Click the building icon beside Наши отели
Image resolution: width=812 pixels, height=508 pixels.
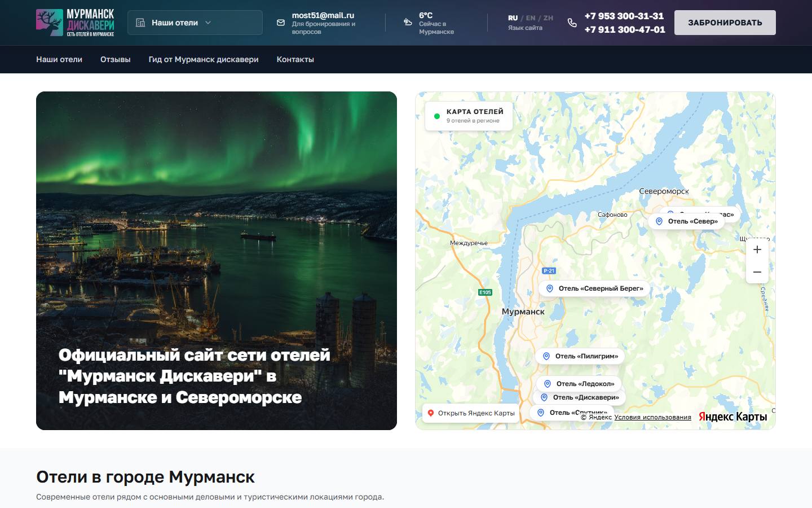click(140, 23)
